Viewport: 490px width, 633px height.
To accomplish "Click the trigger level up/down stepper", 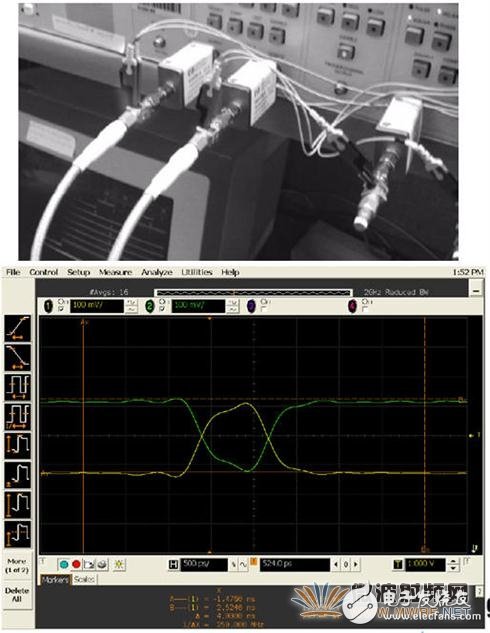I will [453, 564].
